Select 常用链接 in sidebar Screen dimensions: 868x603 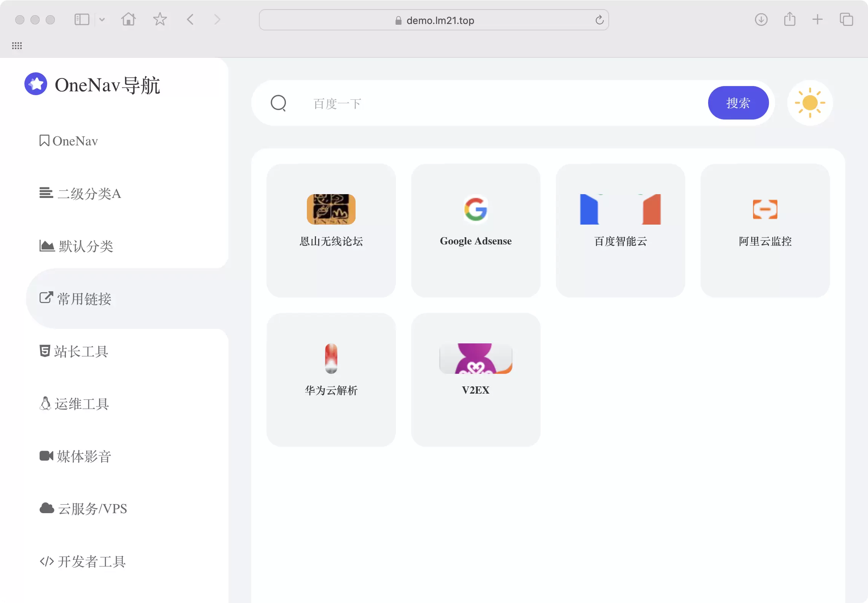point(76,299)
